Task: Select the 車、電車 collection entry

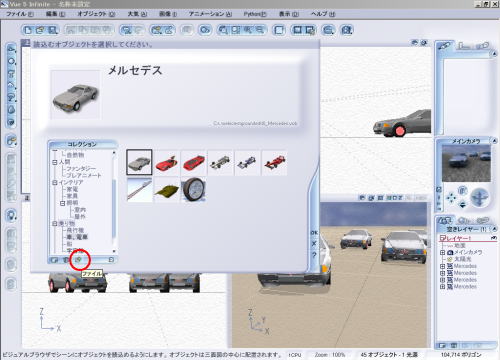Action: (77, 237)
